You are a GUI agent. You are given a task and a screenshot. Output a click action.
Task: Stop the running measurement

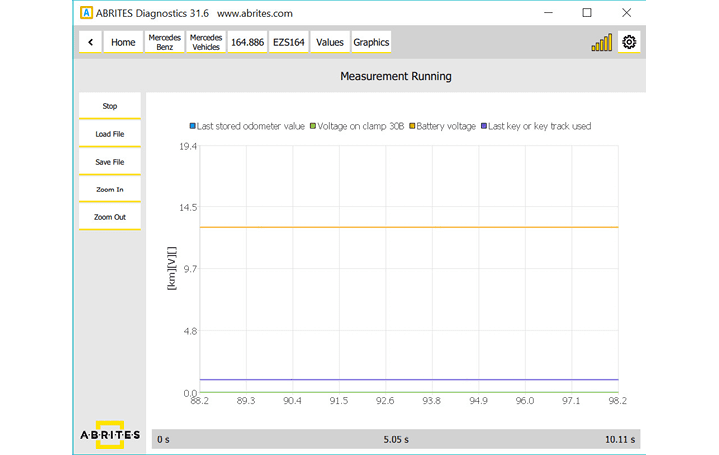[x=110, y=106]
